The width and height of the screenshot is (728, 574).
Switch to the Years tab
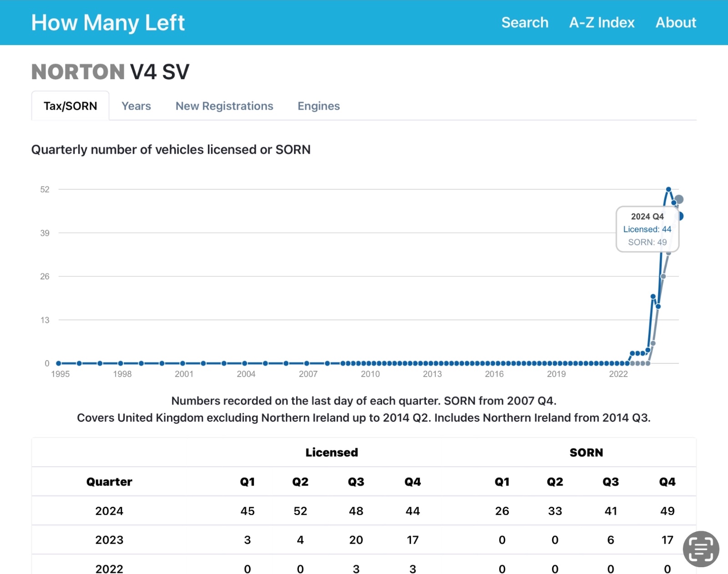[x=136, y=106]
